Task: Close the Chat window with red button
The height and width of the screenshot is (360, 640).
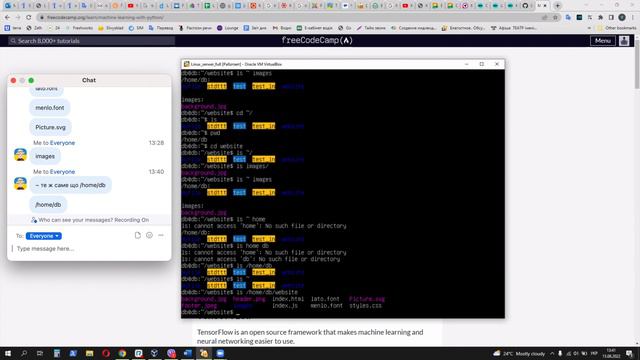Action: click(x=13, y=80)
